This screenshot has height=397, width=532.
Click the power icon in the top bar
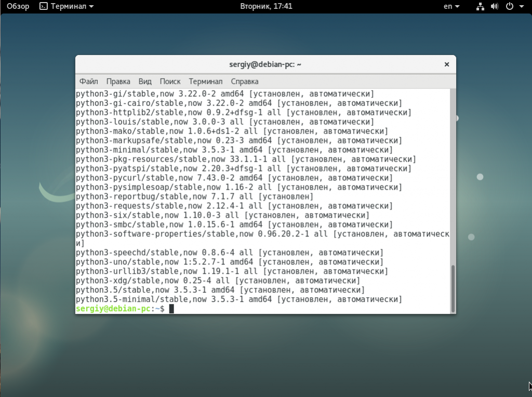point(509,7)
